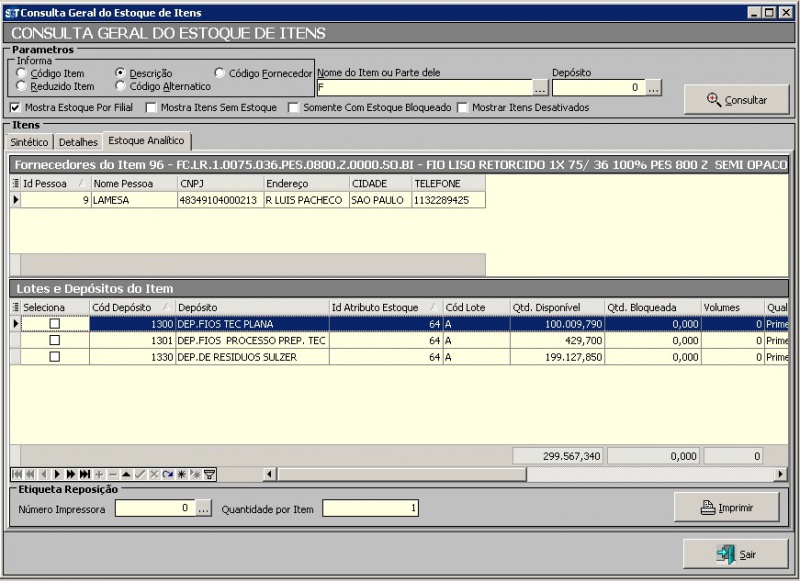The width and height of the screenshot is (800, 581).
Task: Open lookup button beside Número Impressora
Action: pyautogui.click(x=203, y=509)
